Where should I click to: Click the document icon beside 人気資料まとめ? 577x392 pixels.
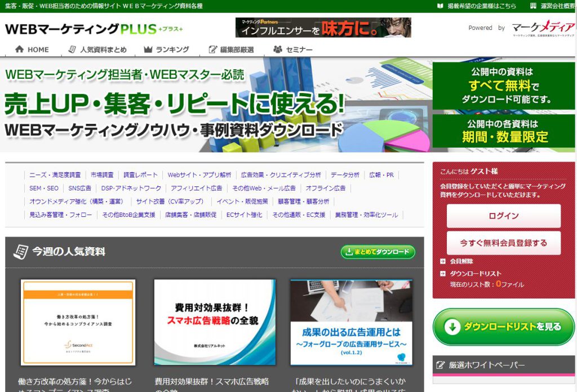click(72, 50)
